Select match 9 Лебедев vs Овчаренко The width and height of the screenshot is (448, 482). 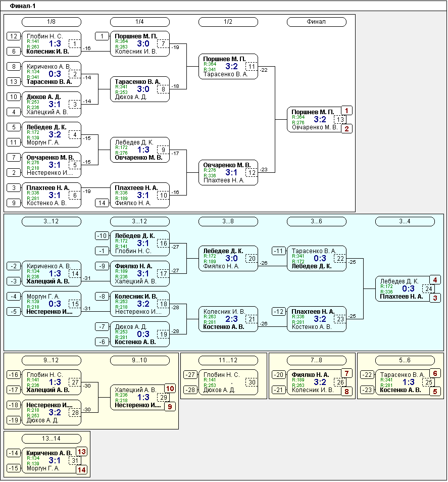(140, 150)
